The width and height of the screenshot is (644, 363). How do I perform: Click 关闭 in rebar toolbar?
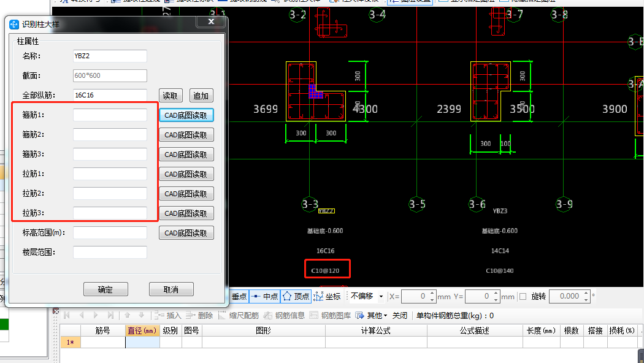coord(400,315)
